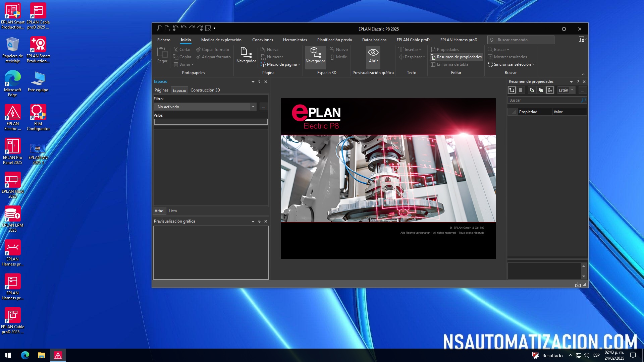Viewport: 644px width, 362px height.
Task: Click in the Valor input field
Action: (211, 122)
